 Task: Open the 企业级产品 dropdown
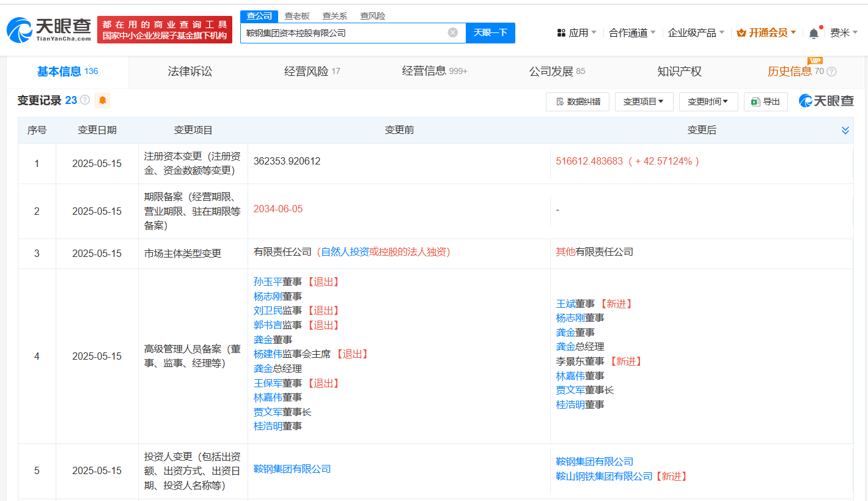[x=696, y=32]
